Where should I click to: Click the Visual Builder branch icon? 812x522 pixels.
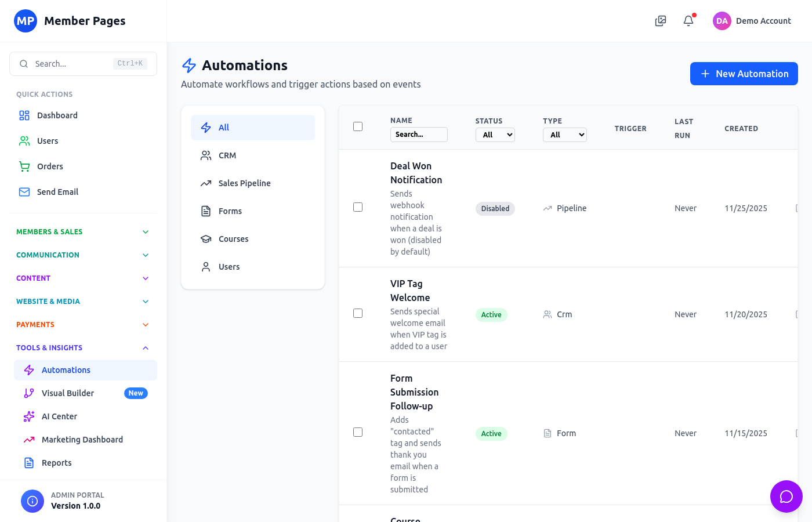point(28,393)
